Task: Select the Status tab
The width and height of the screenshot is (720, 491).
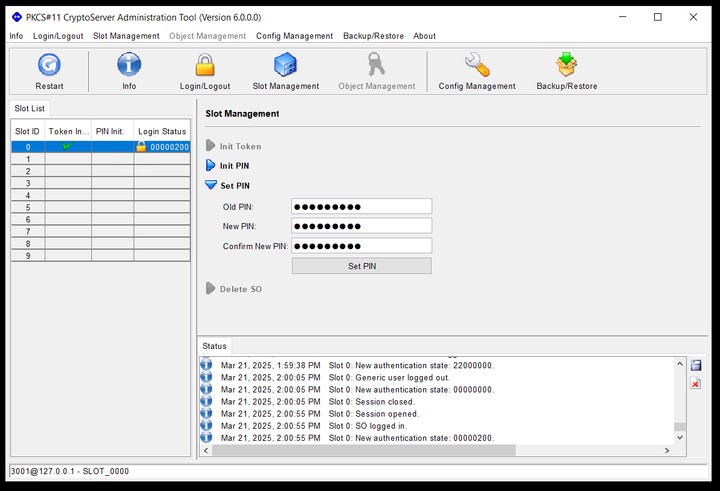Action: click(214, 346)
